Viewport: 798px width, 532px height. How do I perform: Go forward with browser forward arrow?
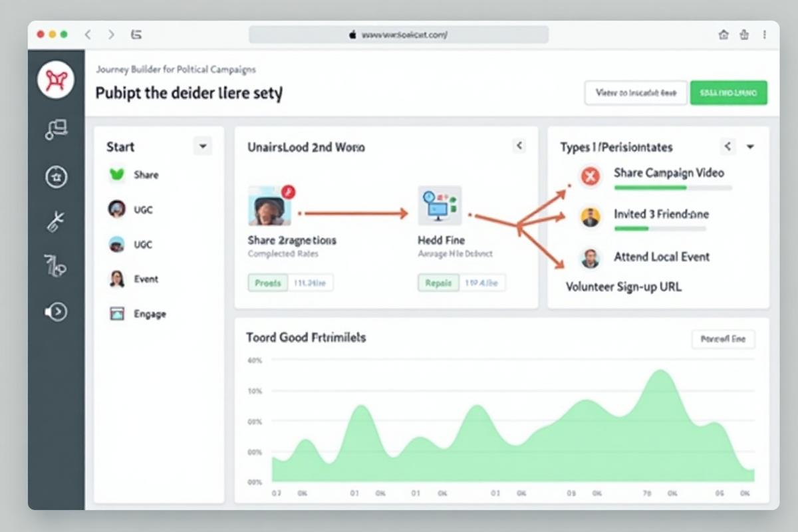coord(111,35)
